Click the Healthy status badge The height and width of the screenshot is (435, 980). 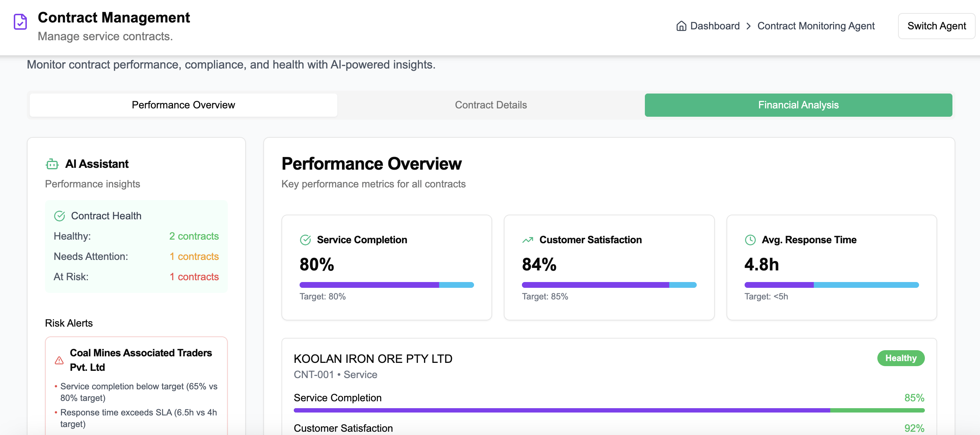(x=901, y=358)
